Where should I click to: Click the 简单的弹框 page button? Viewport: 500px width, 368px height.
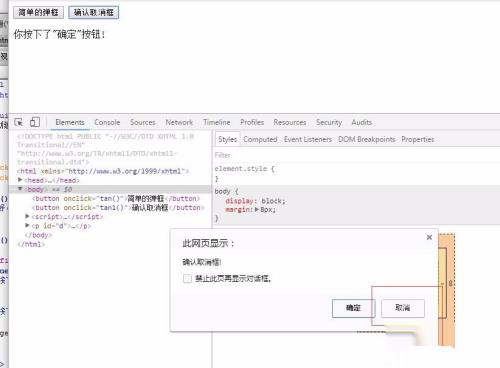tap(38, 13)
